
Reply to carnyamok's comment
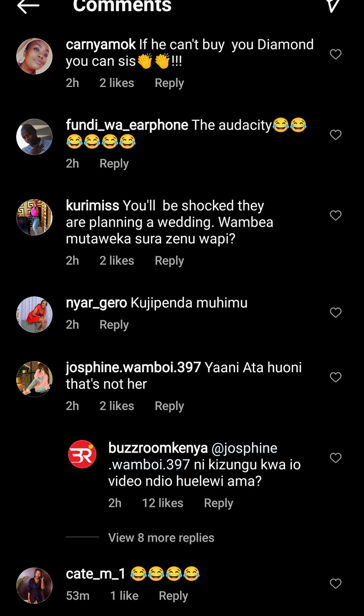point(169,83)
